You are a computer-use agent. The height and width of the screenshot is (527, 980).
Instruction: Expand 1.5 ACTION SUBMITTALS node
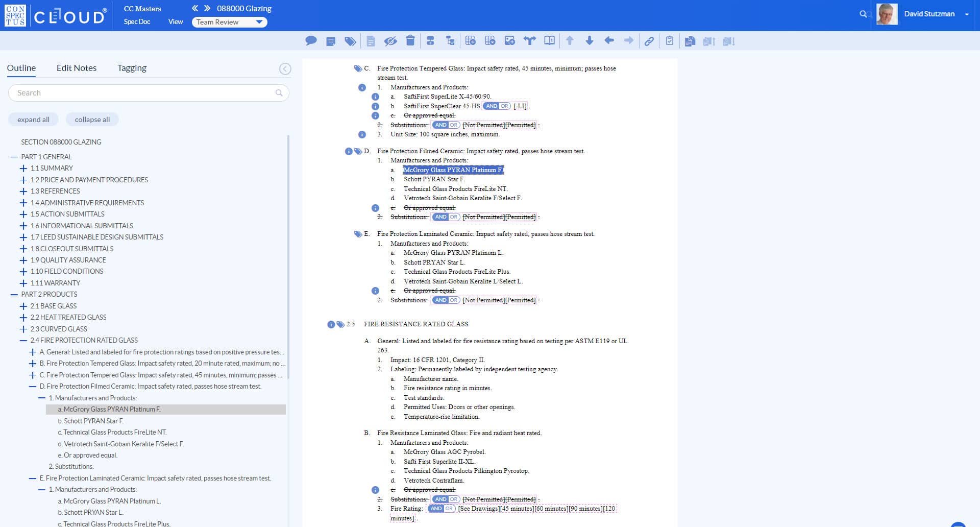(23, 214)
